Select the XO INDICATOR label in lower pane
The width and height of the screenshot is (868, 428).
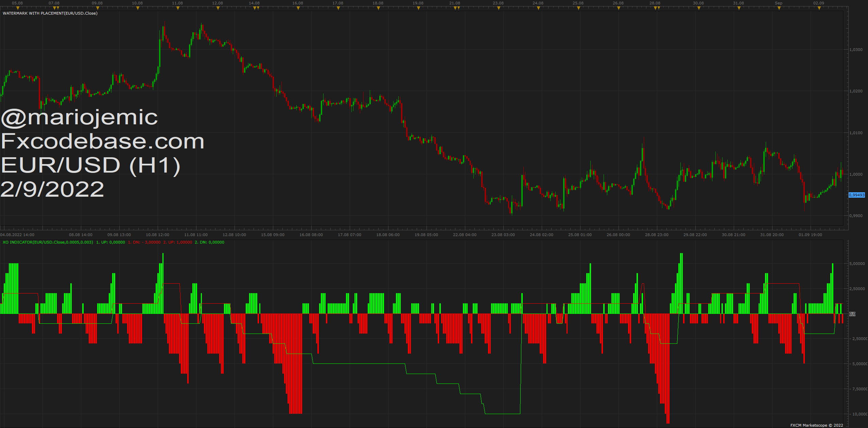tap(48, 242)
